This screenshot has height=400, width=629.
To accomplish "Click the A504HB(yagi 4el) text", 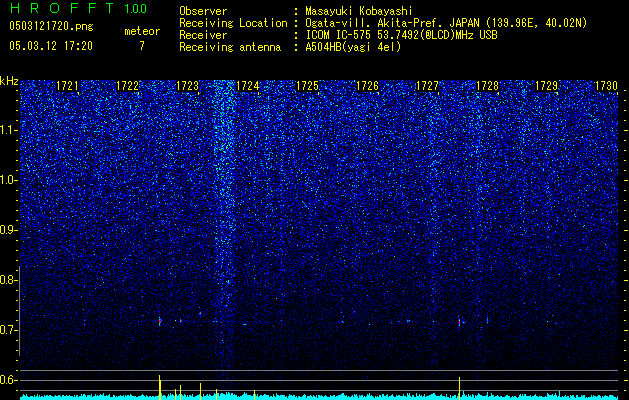I will click(353, 47).
